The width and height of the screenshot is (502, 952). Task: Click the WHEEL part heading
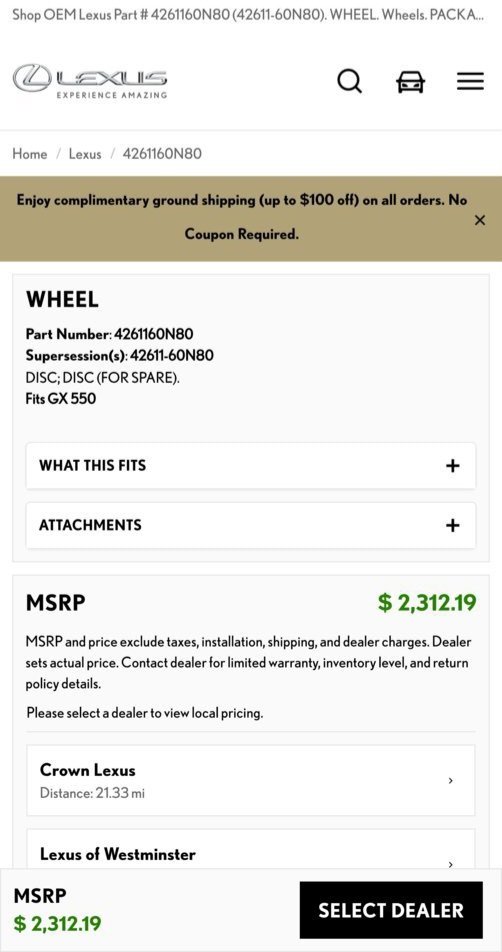62,299
